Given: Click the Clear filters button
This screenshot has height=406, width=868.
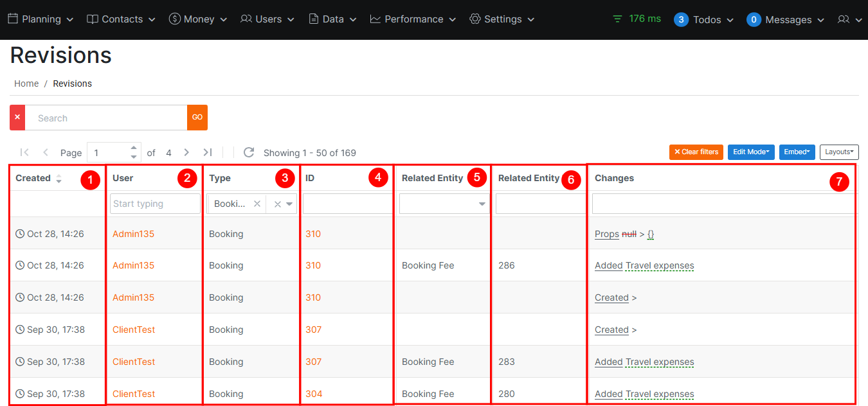Looking at the screenshot, I should coord(696,152).
